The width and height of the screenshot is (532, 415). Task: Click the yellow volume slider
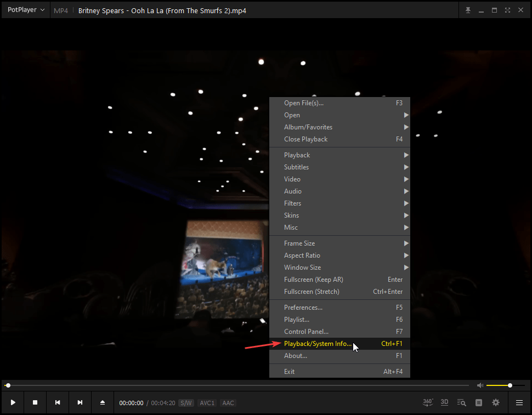499,385
